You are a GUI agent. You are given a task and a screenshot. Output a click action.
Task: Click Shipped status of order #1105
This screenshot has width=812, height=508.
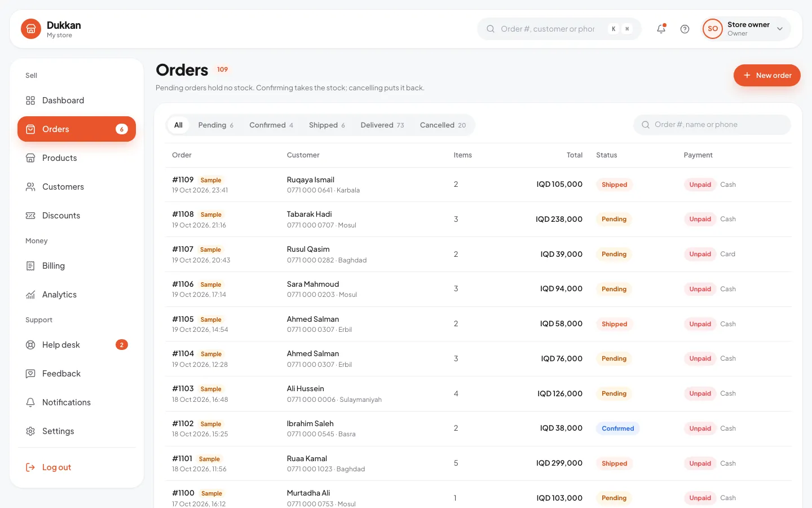click(x=614, y=324)
